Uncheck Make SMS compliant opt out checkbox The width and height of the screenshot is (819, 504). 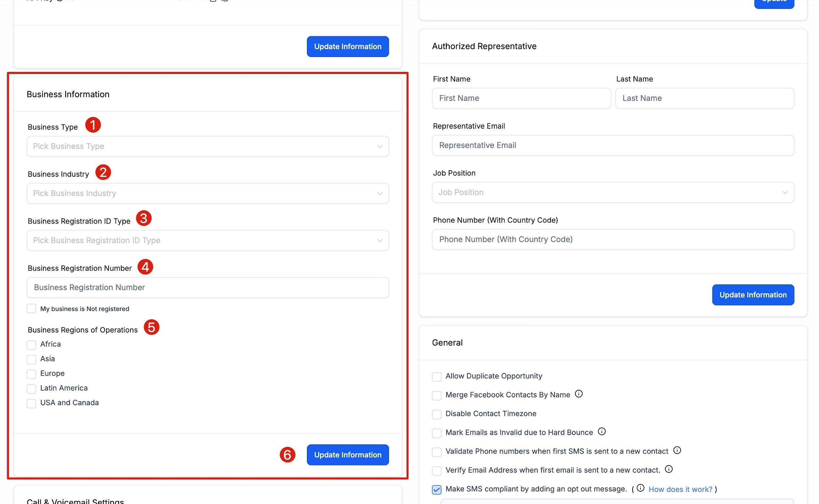[x=437, y=489]
